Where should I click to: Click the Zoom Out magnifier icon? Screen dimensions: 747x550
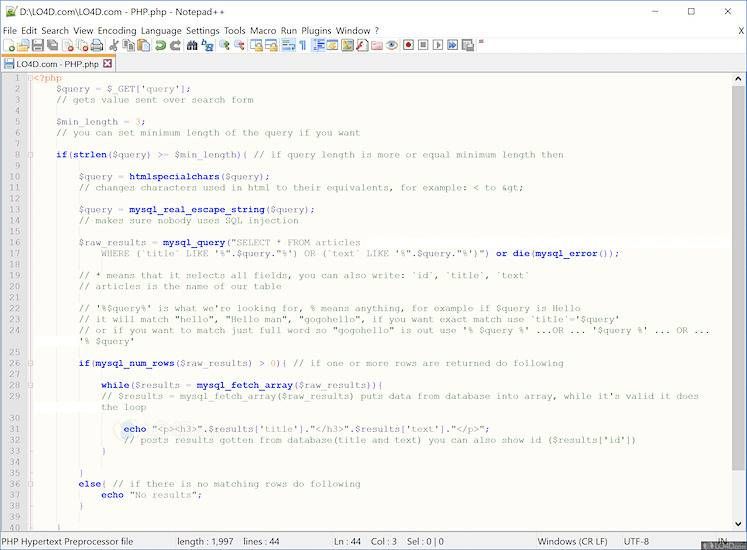coord(239,45)
